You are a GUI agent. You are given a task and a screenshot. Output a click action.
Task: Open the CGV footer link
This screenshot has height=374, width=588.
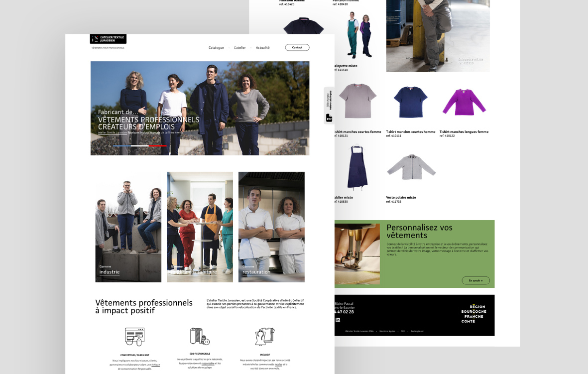(403, 331)
